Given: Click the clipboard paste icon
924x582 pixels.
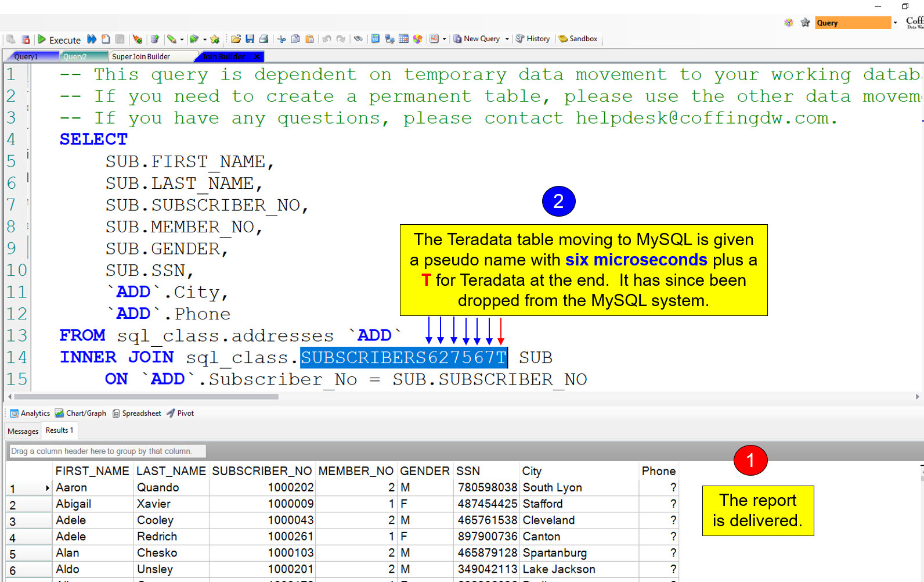Looking at the screenshot, I should [309, 39].
